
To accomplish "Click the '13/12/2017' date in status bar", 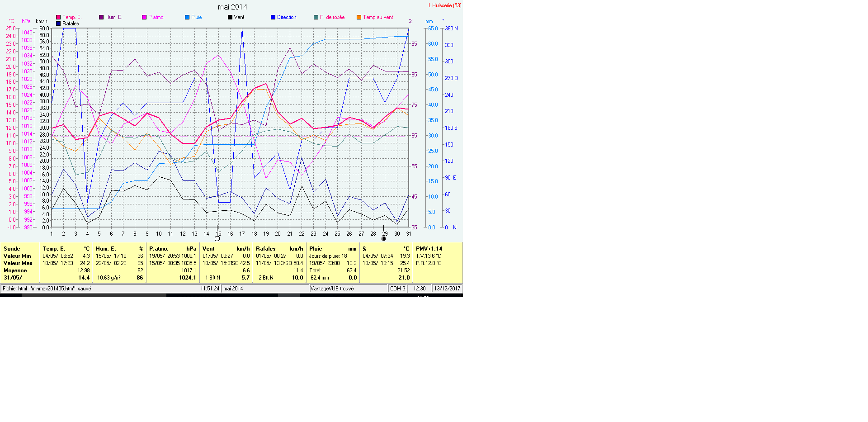I will 447,289.
